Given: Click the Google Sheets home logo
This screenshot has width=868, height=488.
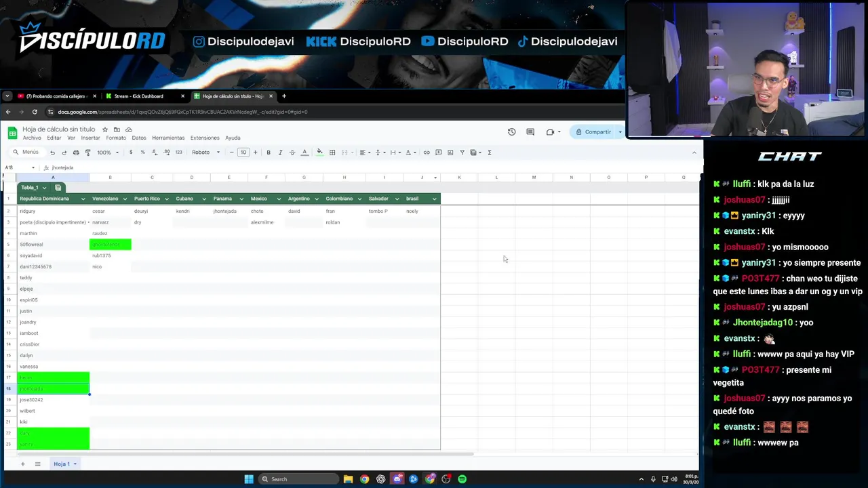Looking at the screenshot, I should point(12,133).
